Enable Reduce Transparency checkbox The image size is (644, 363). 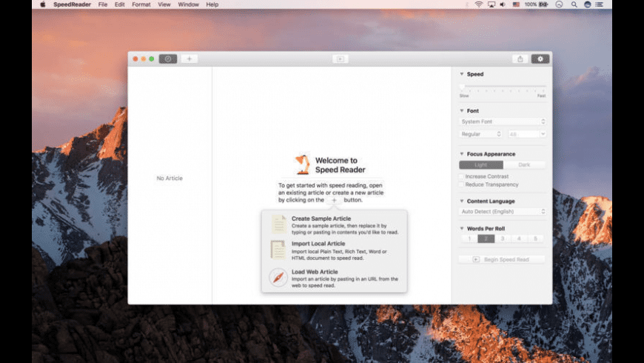coord(461,184)
